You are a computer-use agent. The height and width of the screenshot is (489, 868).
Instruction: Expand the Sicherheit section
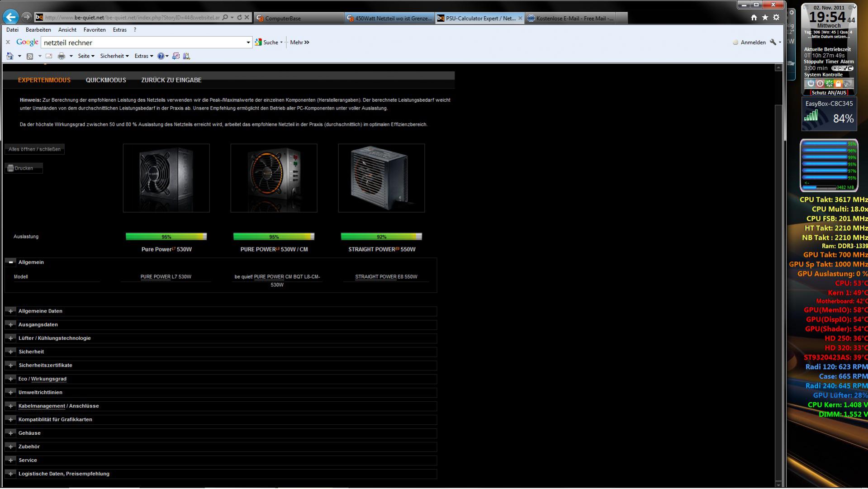tap(11, 352)
